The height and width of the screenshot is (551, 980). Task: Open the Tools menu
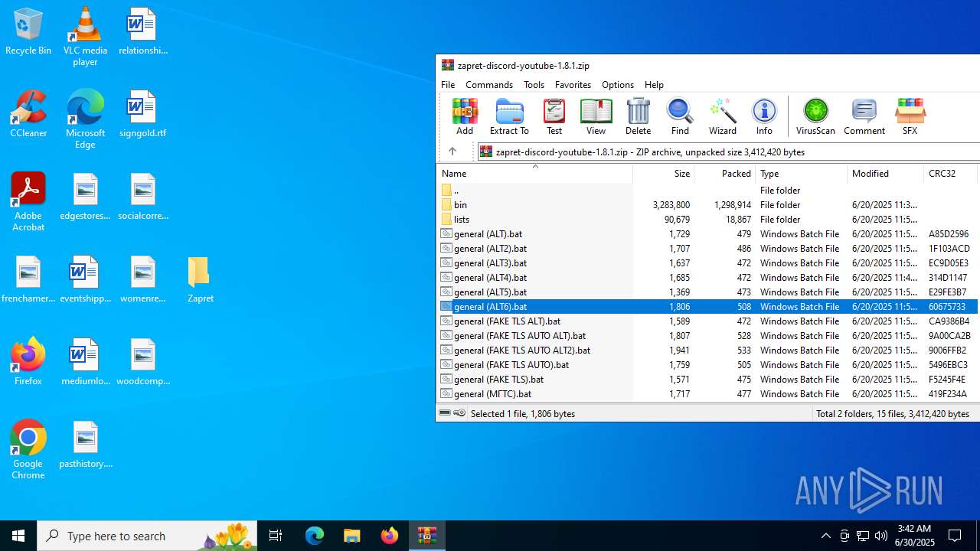534,84
